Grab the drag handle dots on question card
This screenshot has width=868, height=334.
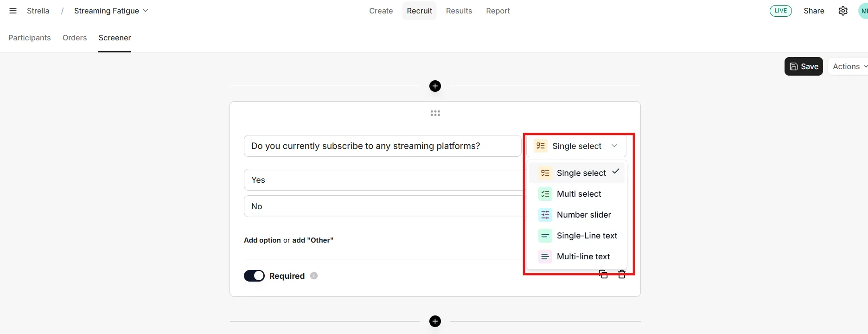click(x=435, y=113)
